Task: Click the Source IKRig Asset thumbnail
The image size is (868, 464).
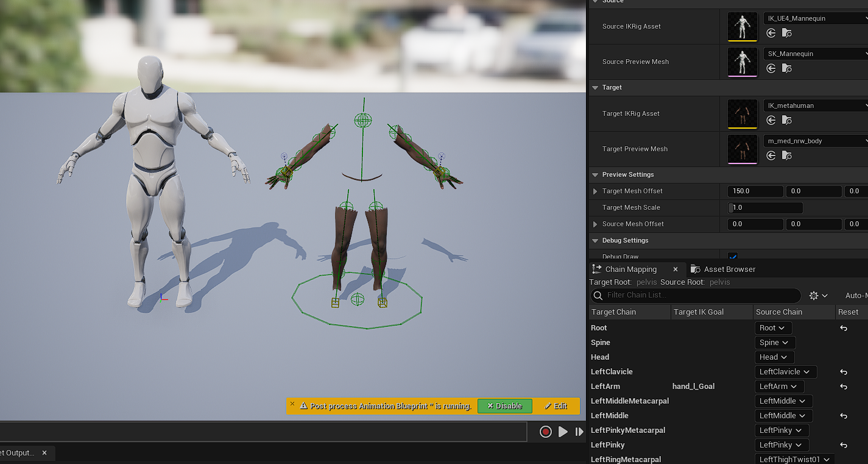Action: [x=743, y=27]
